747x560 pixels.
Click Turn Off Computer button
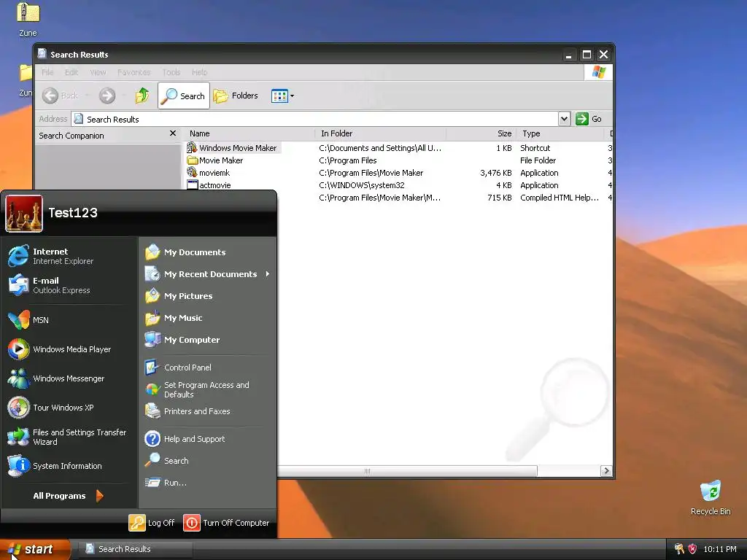coord(226,523)
